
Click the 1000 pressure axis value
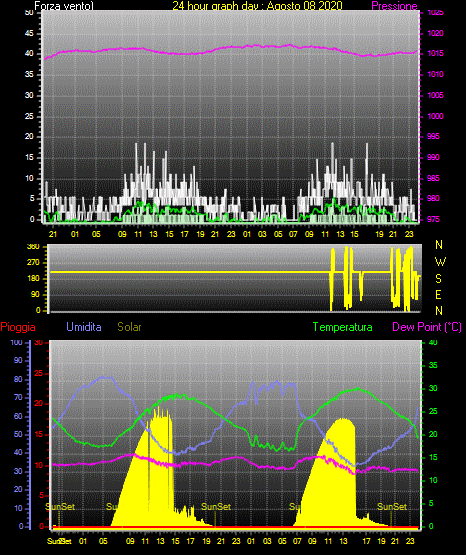tap(436, 116)
